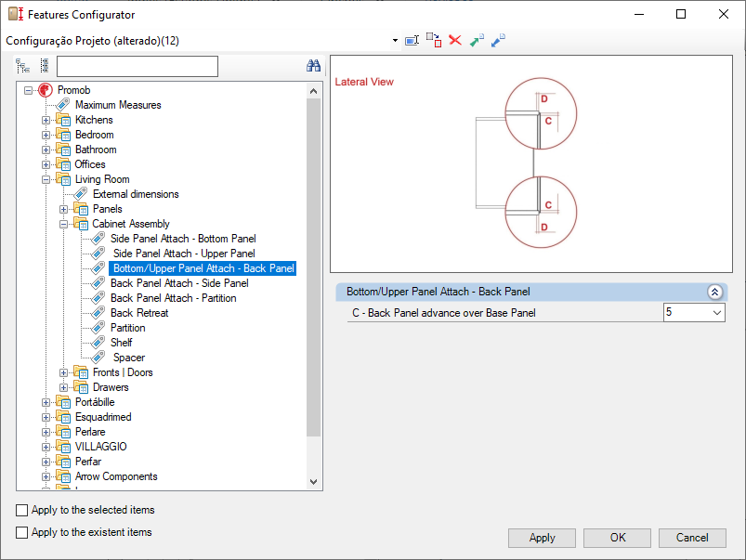Collapse the Bottom/Upper Panel Attach properties section
This screenshot has height=560, width=746.
[714, 292]
